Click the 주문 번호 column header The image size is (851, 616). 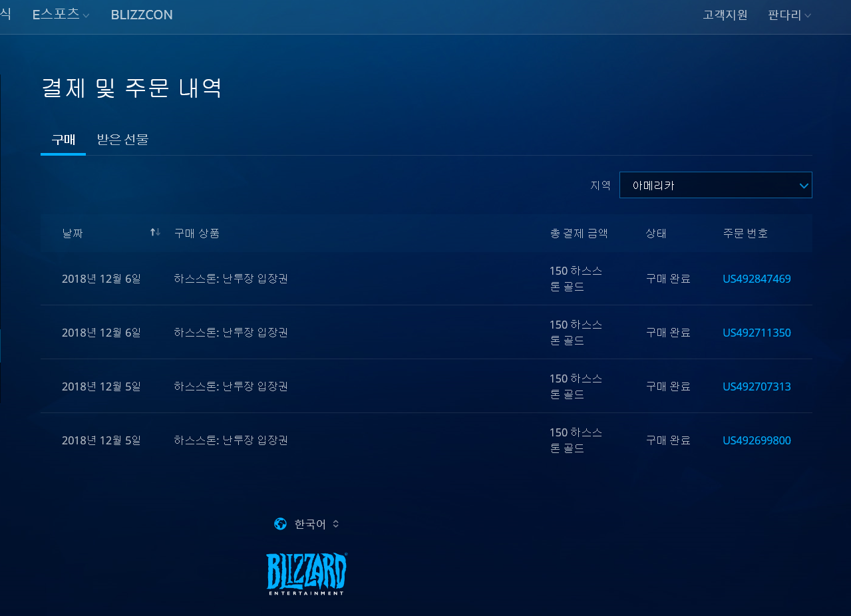click(745, 233)
